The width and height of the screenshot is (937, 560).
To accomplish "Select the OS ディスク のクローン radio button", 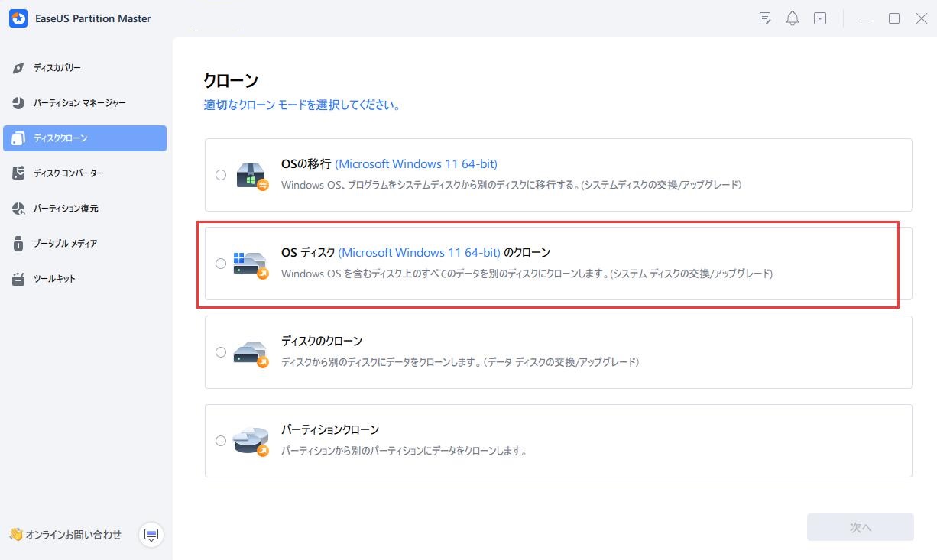I will pyautogui.click(x=221, y=264).
